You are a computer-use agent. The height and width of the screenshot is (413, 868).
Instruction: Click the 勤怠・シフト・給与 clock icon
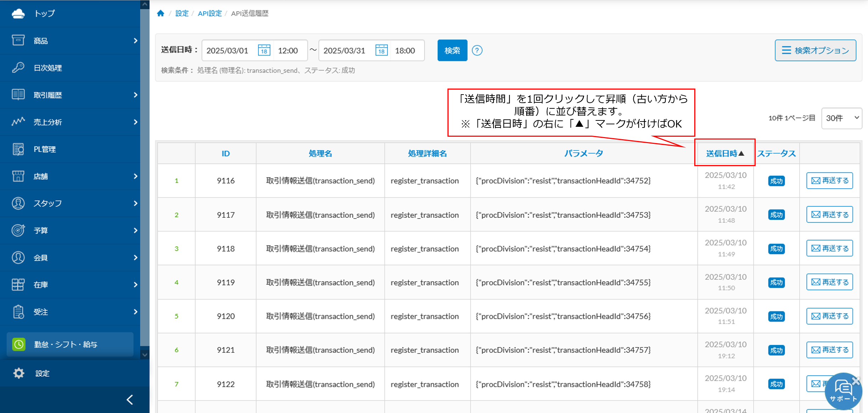18,344
